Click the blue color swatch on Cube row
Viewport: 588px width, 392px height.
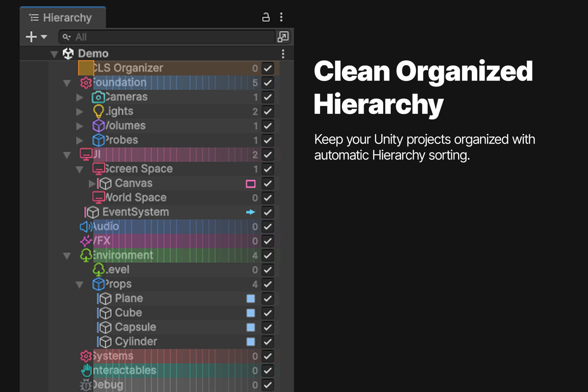click(250, 313)
